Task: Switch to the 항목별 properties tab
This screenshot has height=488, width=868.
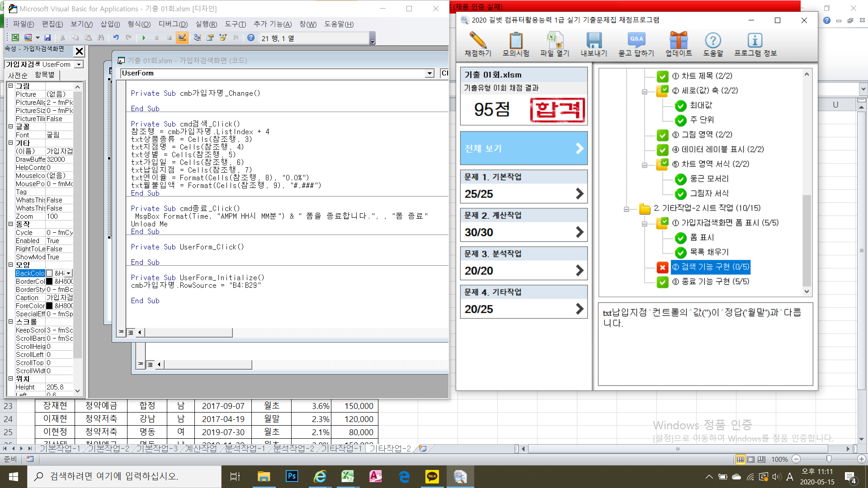Action: pos(45,75)
